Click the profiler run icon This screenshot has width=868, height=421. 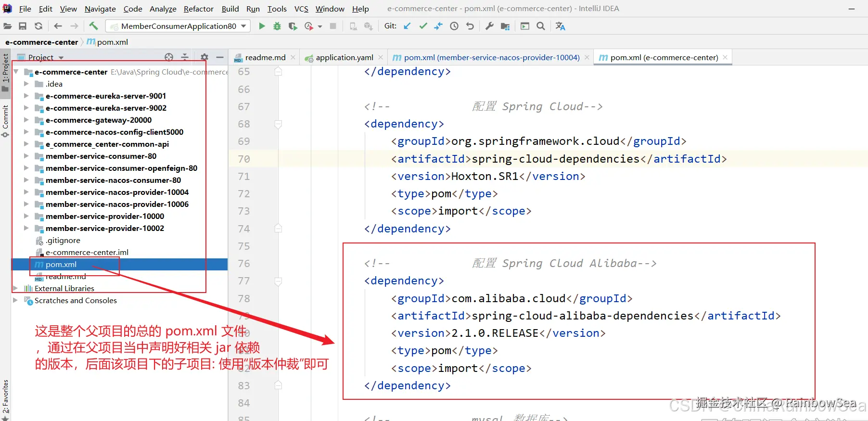[309, 26]
